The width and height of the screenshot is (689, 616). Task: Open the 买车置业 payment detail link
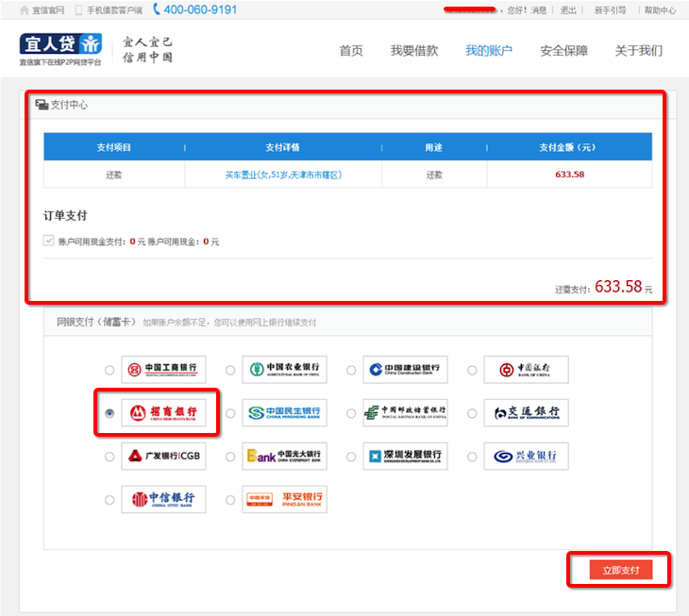[283, 175]
